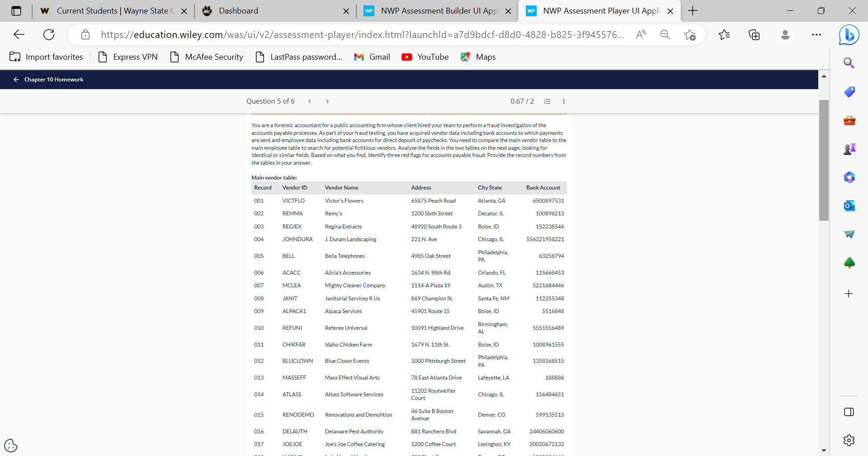Click Question 5 of 6 label
Viewport: 868px width, 456px height.
click(270, 101)
